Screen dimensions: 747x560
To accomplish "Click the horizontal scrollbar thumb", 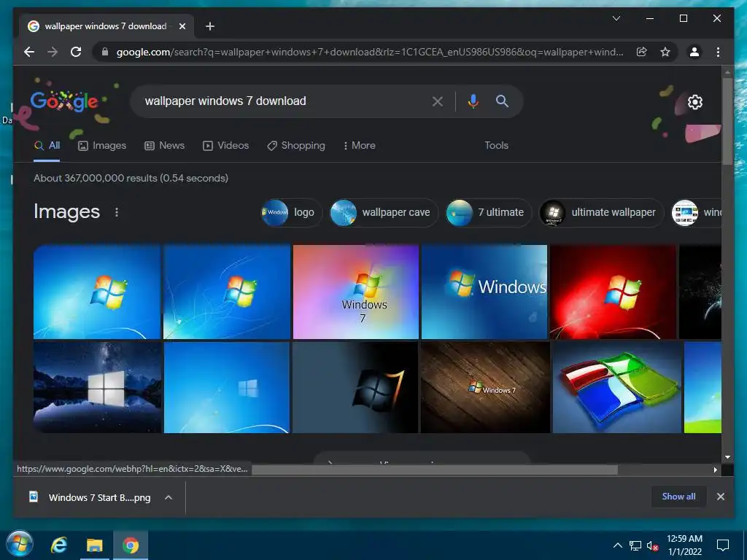I will (x=435, y=470).
